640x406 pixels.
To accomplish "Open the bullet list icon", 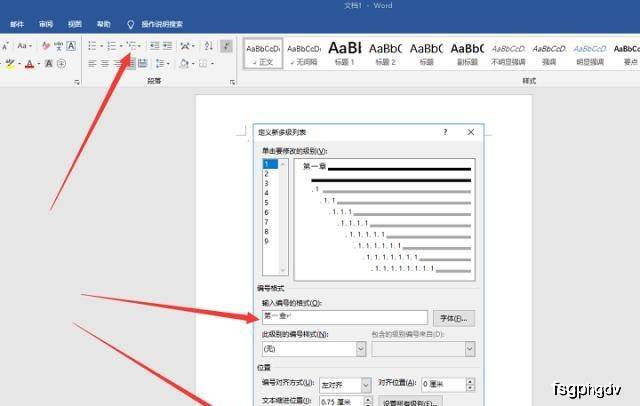I will coord(93,46).
